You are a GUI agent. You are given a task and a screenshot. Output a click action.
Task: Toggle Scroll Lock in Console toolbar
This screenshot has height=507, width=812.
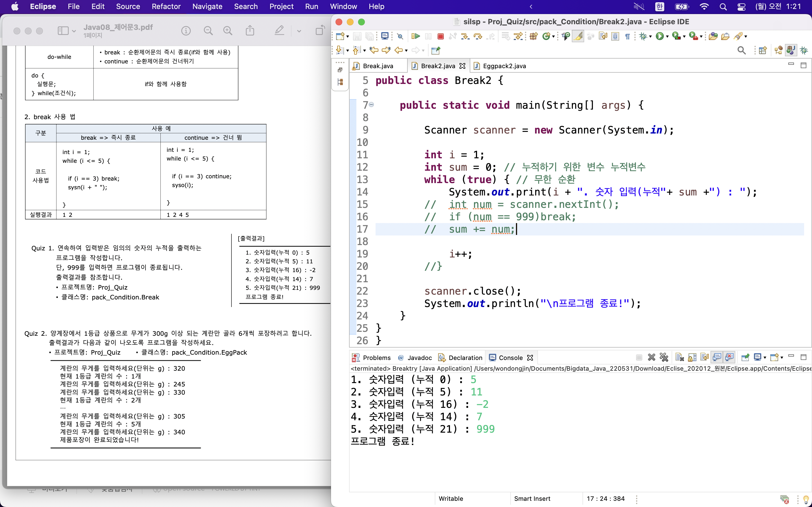[692, 357]
